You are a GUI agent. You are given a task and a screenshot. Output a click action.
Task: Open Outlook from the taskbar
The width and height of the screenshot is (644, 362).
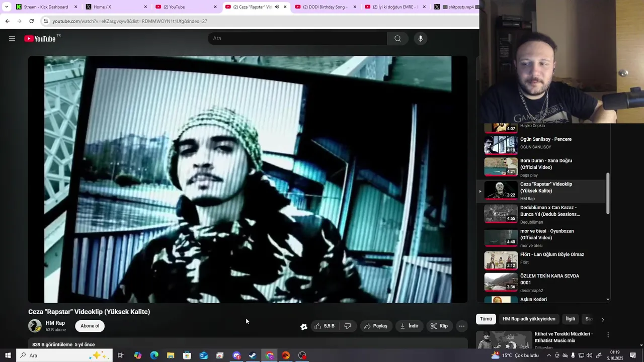click(x=203, y=355)
